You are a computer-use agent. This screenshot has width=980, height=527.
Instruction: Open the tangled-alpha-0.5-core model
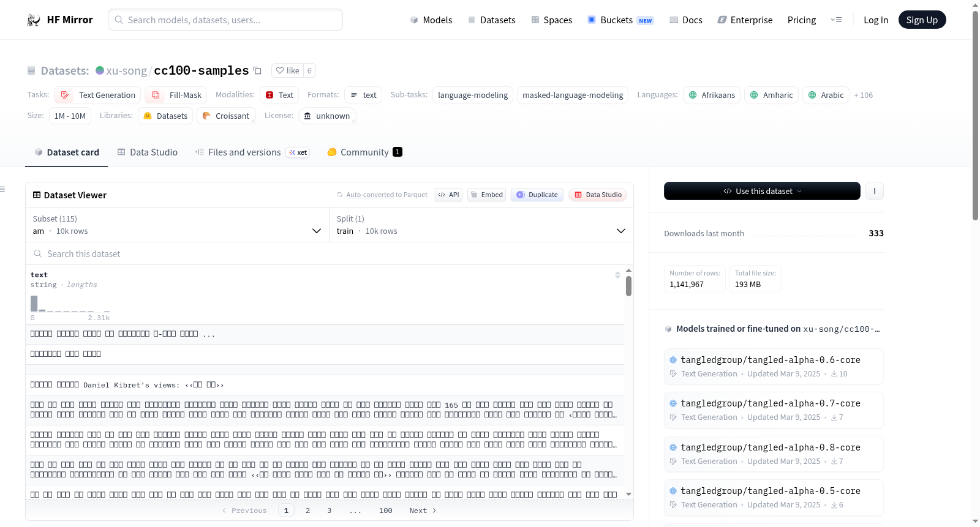pos(774,498)
